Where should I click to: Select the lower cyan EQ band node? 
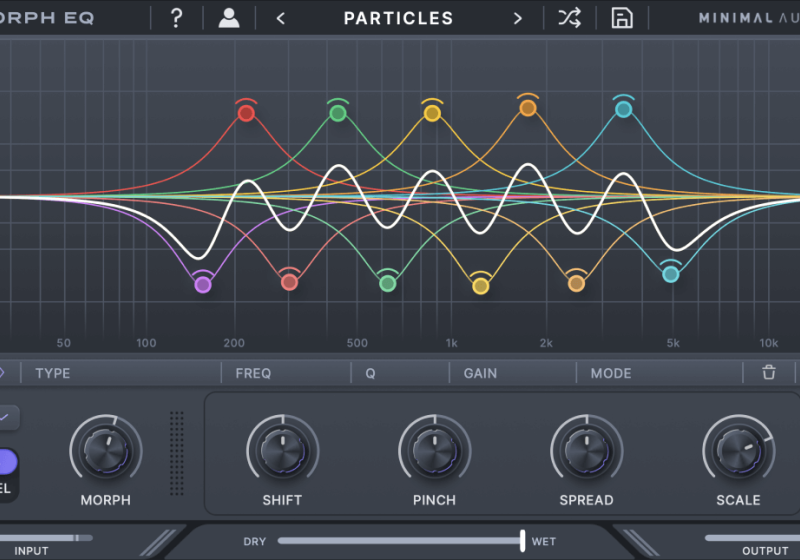(670, 274)
